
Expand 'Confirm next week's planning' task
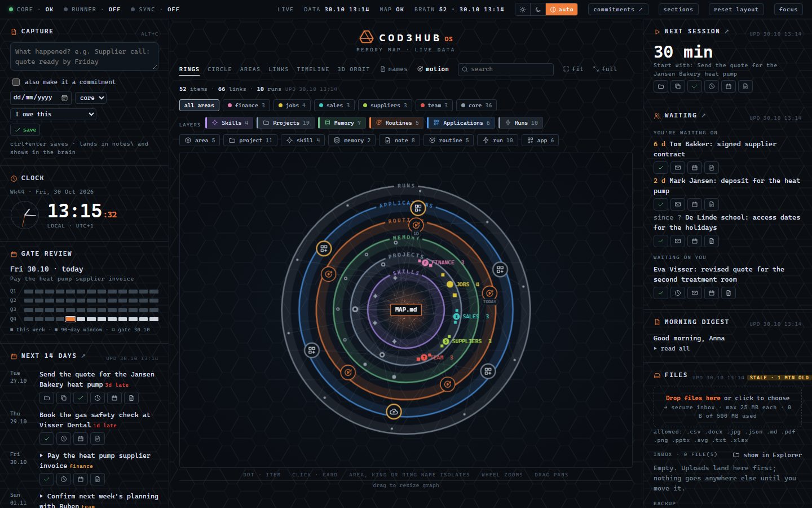[42, 496]
